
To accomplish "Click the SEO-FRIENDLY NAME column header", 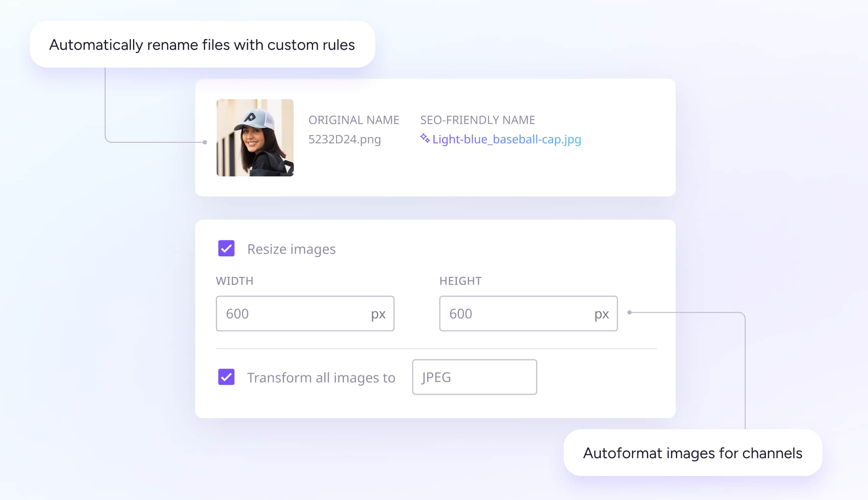I will (x=477, y=120).
